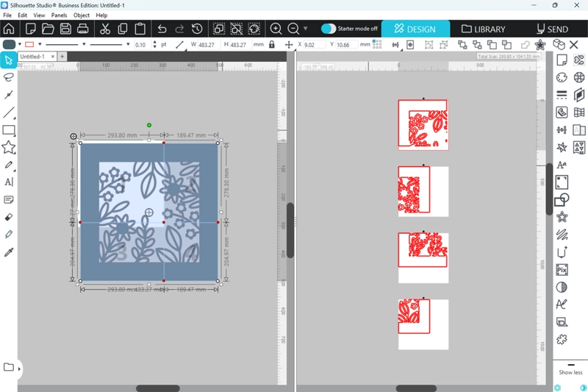Click the Print icon in toolbar
Screen dimensions: 588x392
tap(82, 29)
